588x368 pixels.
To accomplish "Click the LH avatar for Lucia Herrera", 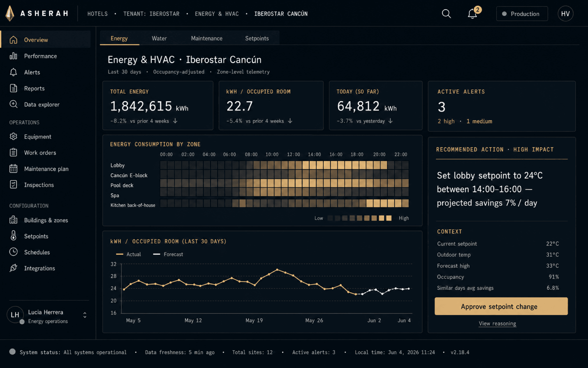I will (15, 315).
